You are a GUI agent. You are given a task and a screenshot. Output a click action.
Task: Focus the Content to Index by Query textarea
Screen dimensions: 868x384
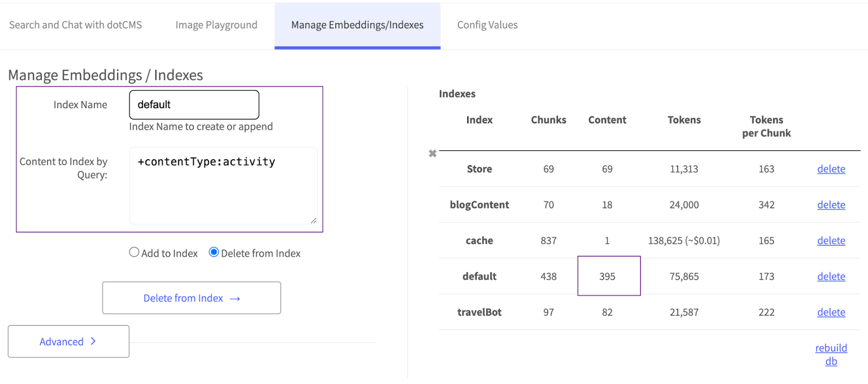222,185
